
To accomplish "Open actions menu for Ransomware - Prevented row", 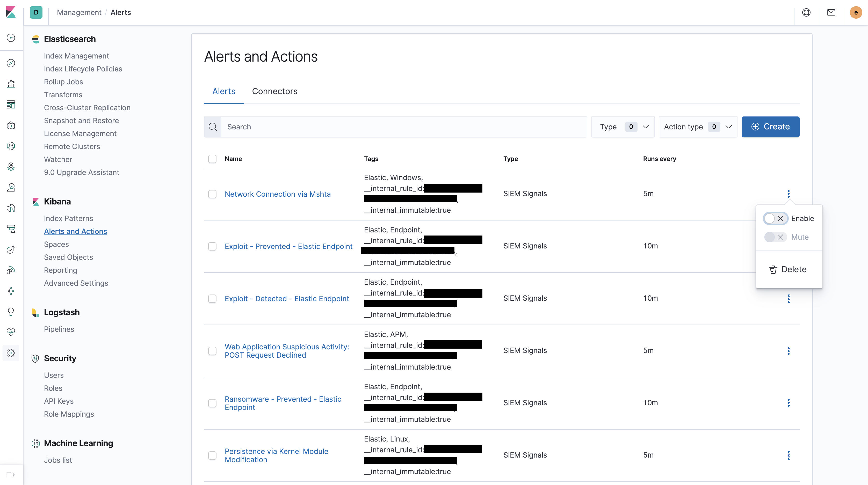I will [x=789, y=403].
